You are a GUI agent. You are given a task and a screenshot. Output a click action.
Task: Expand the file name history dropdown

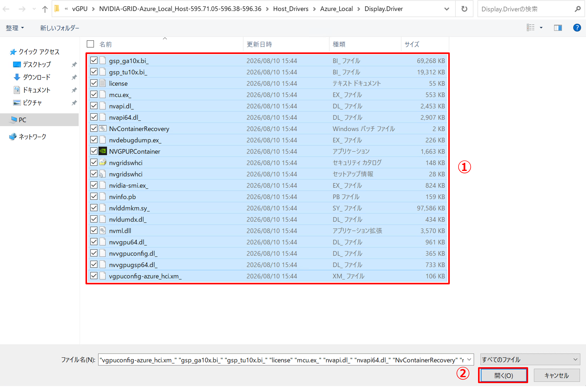point(469,360)
